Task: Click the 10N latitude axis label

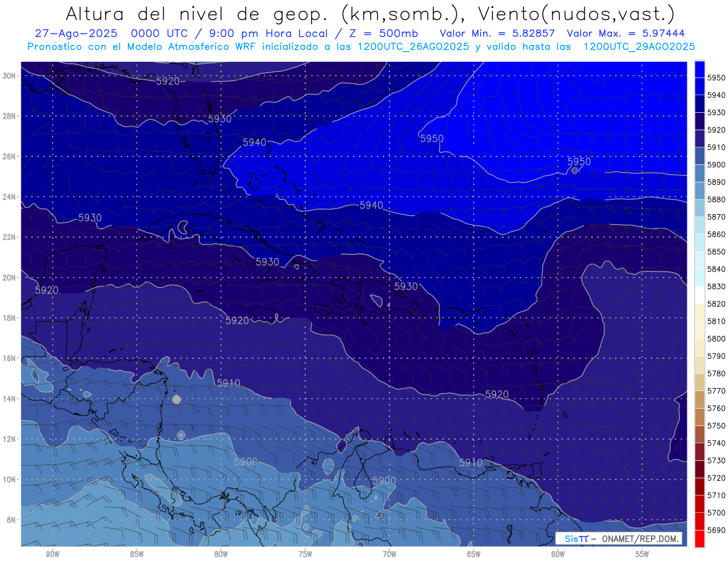Action: (10, 479)
